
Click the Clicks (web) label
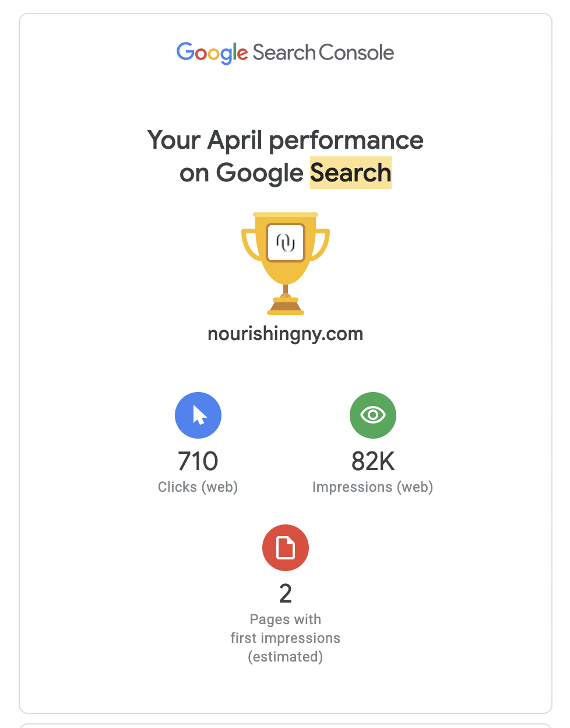[198, 487]
